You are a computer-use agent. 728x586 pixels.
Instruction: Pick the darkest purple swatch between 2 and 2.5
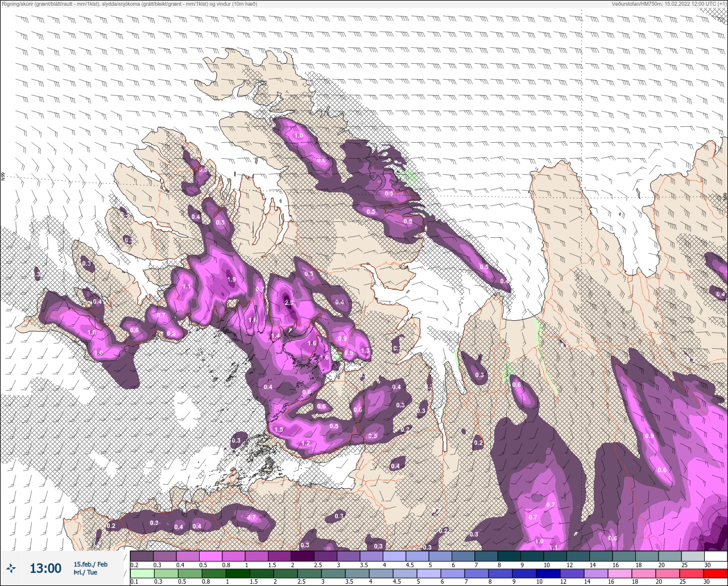coord(303,556)
